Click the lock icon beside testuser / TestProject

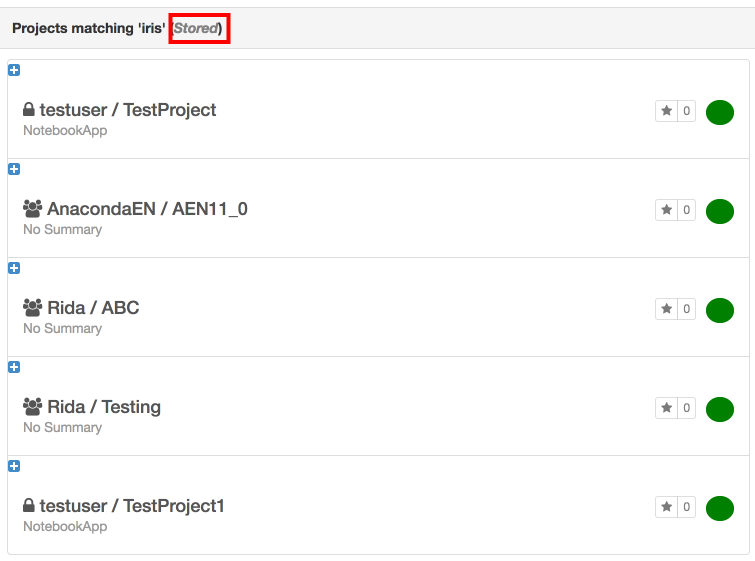29,109
